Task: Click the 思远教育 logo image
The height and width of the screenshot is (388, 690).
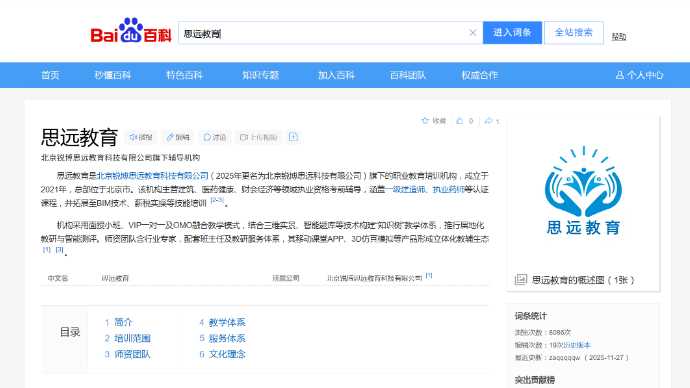Action: (584, 190)
